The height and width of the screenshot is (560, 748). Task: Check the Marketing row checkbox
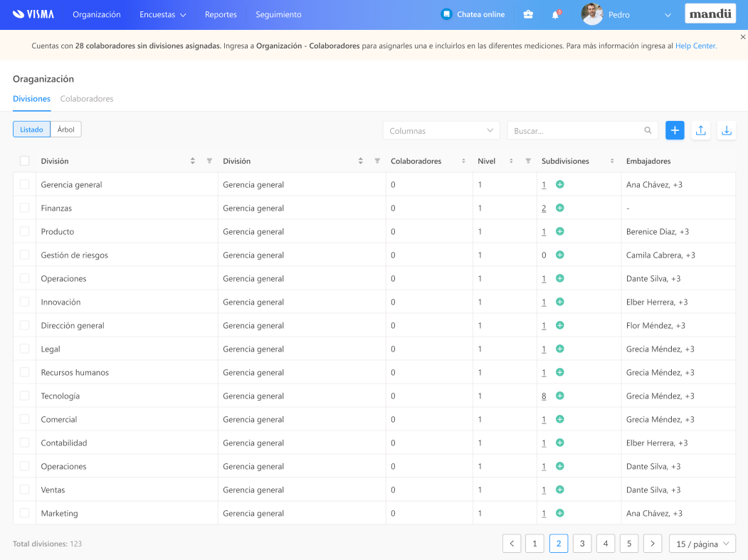24,513
